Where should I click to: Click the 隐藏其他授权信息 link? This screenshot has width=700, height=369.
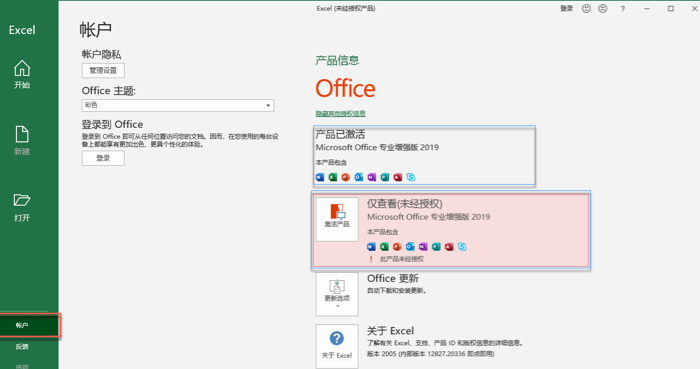pyautogui.click(x=341, y=114)
